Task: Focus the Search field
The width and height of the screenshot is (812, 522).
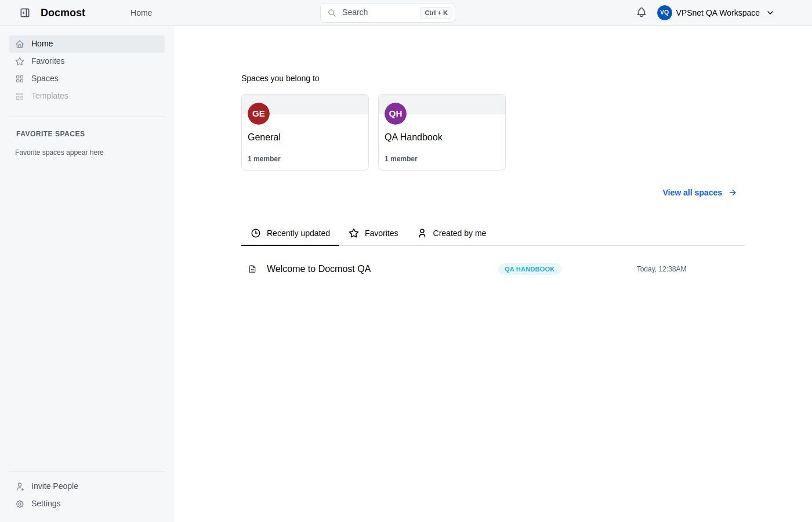Action: tap(387, 13)
